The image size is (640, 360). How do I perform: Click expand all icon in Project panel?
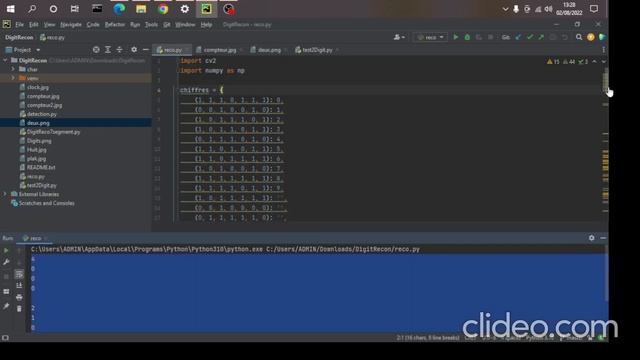108,49
